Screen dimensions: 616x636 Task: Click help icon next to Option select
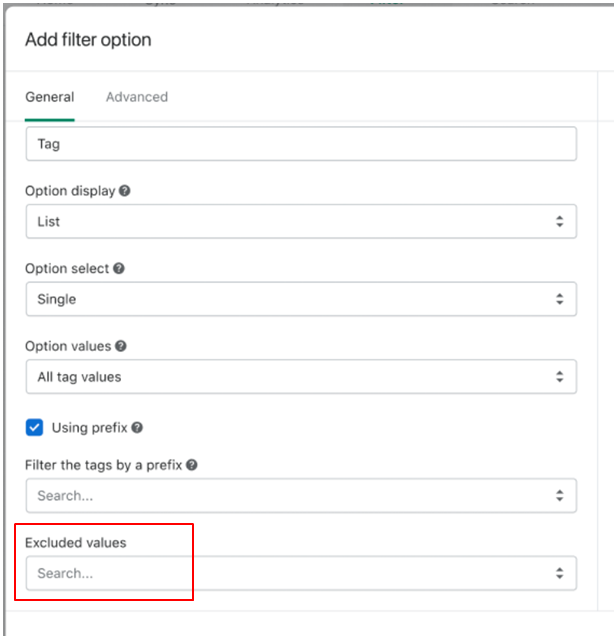pyautogui.click(x=119, y=269)
